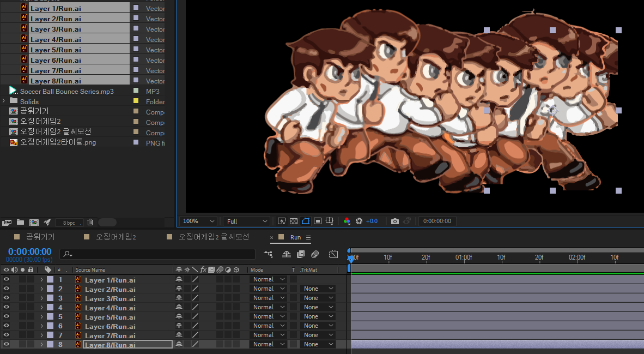644x354 pixels.
Task: Toggle Fast Previews icon in viewer
Action: tap(281, 221)
